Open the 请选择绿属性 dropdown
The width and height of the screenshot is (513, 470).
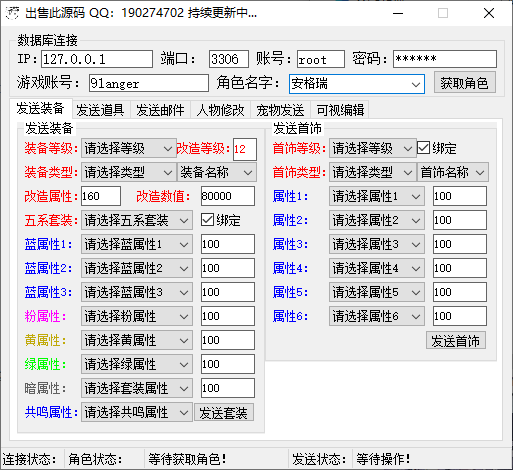(137, 364)
